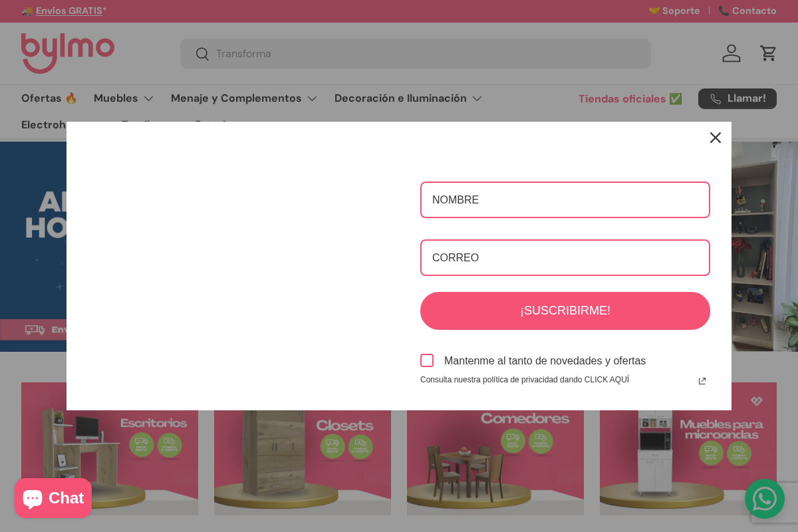View the shopping cart icon
Screen dimensions: 798x532
tap(768, 53)
